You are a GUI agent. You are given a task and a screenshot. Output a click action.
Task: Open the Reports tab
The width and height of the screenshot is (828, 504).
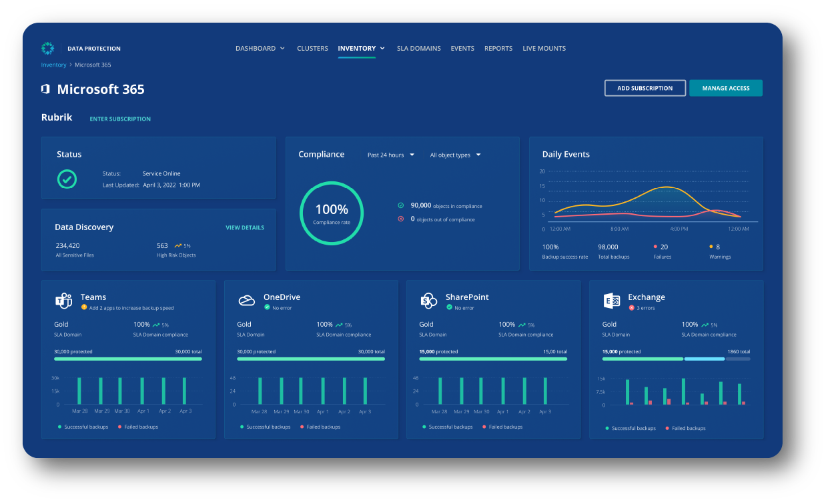pyautogui.click(x=498, y=49)
